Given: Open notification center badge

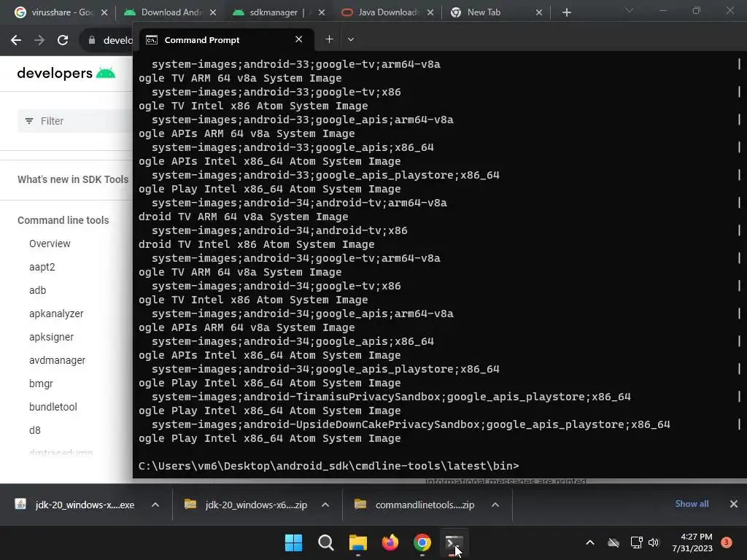Looking at the screenshot, I should coord(727,542).
